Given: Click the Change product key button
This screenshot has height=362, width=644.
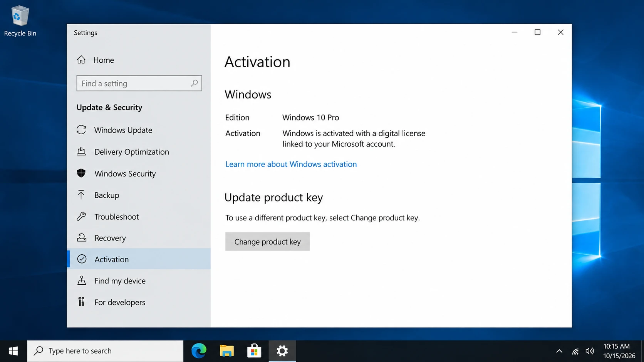Looking at the screenshot, I should pos(267,242).
